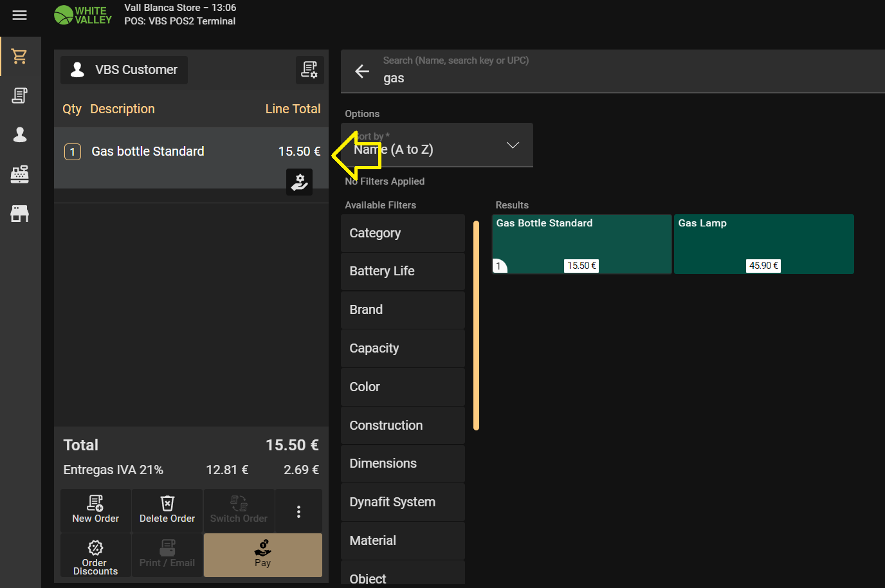Open the orders list sidebar icon
Image resolution: width=885 pixels, height=588 pixels.
tap(20, 96)
